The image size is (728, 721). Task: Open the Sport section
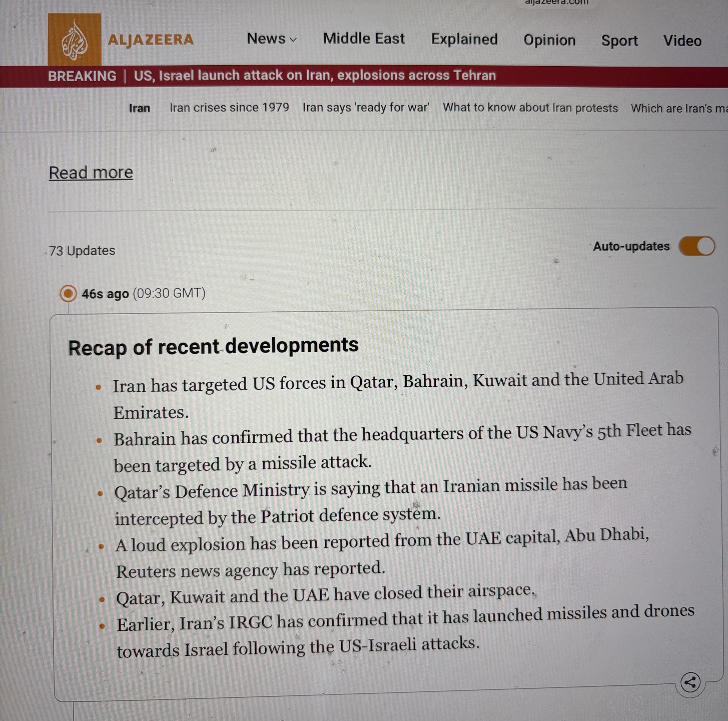point(619,41)
